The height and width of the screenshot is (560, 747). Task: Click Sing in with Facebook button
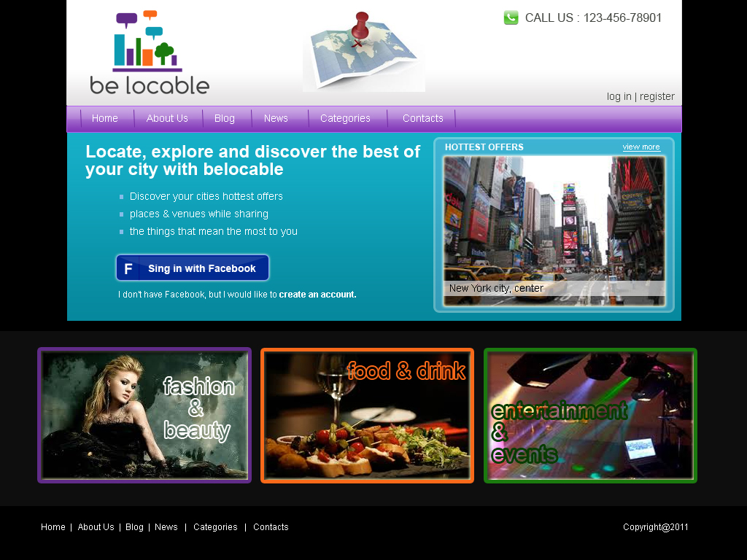pos(193,268)
